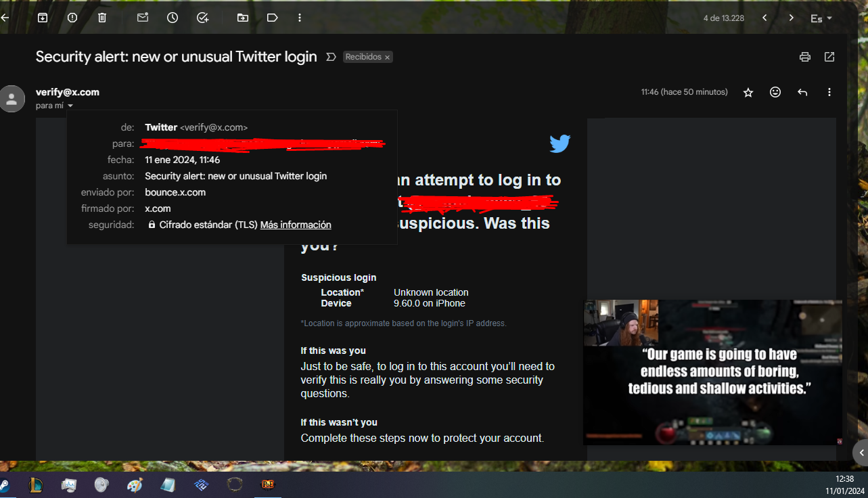Open the message's three-dot options menu
Viewport: 868px width, 498px height.
(829, 92)
